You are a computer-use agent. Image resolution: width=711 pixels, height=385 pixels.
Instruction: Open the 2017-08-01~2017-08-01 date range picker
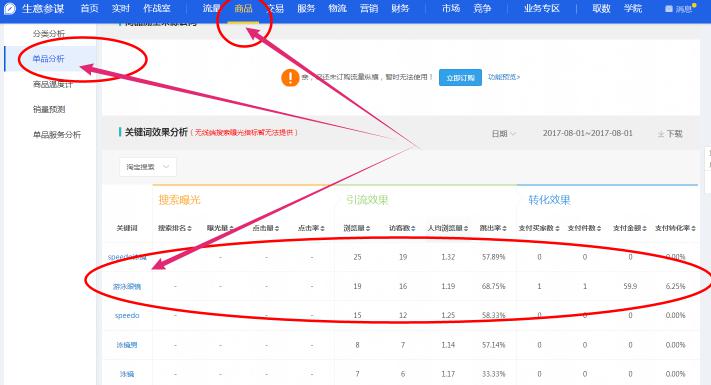click(x=587, y=133)
